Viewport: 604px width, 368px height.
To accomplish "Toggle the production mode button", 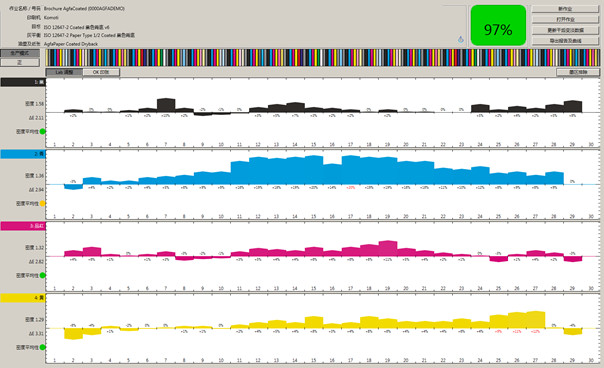I will (x=20, y=53).
